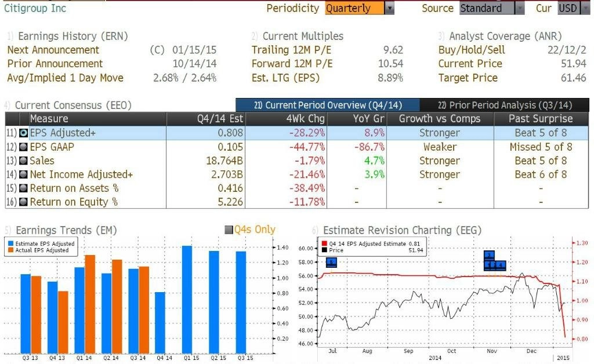The height and width of the screenshot is (364, 594).
Task: Select the EPS GAAP radio button
Action: [23, 147]
